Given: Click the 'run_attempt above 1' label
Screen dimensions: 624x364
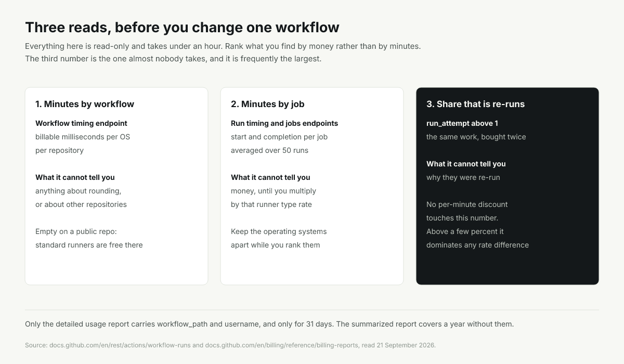Looking at the screenshot, I should click(462, 123).
